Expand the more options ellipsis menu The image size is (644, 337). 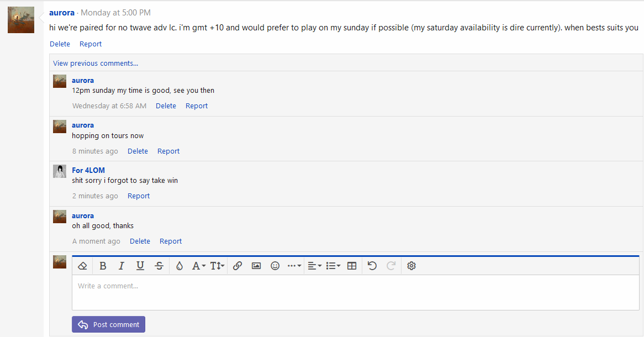294,266
